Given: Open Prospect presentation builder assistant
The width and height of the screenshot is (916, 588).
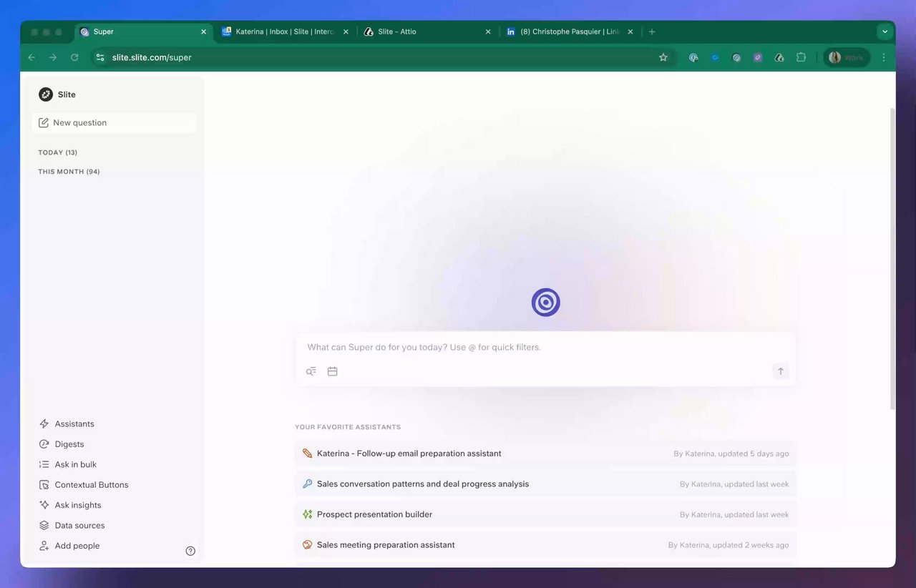Looking at the screenshot, I should tap(545, 514).
